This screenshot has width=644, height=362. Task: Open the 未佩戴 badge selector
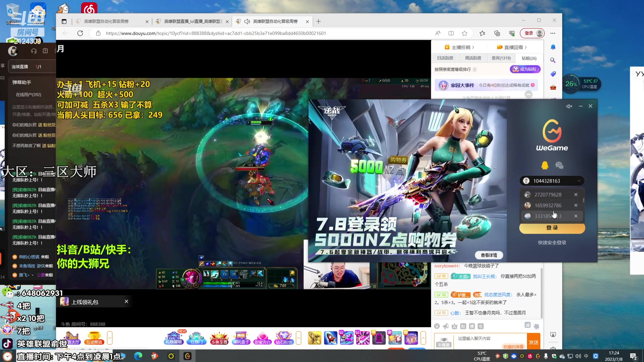click(444, 342)
